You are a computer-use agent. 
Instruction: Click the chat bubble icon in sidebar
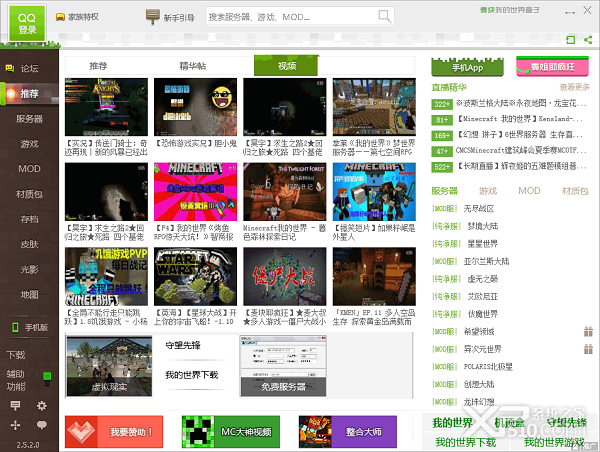pyautogui.click(x=41, y=425)
